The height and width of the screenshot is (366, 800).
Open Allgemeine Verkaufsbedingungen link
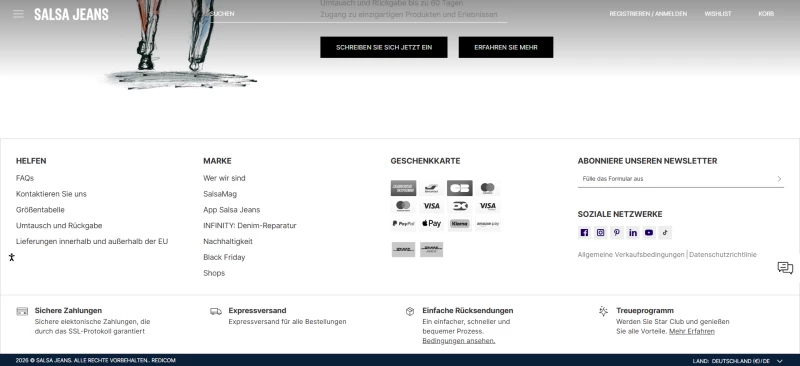click(x=631, y=255)
